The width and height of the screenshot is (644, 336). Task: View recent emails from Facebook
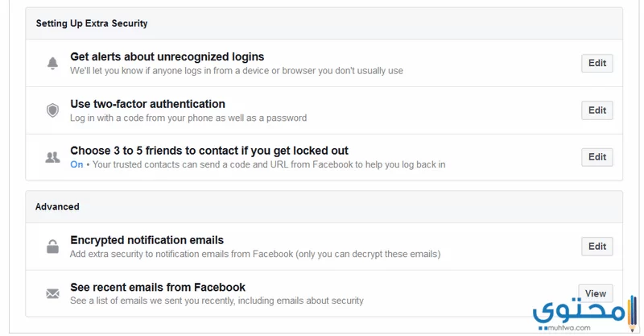[596, 293]
